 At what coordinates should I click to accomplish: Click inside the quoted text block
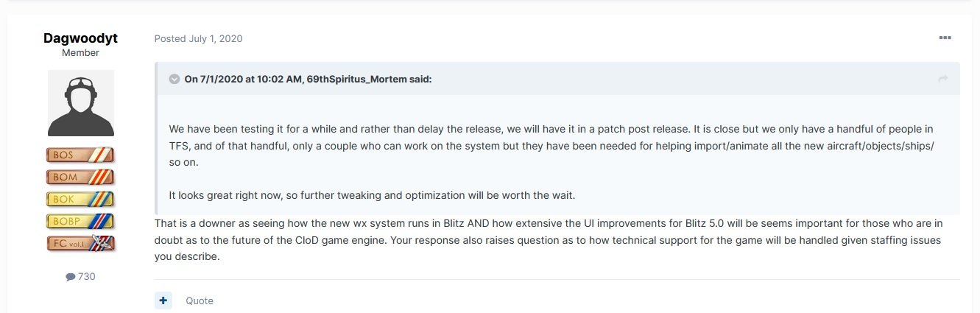pyautogui.click(x=552, y=146)
